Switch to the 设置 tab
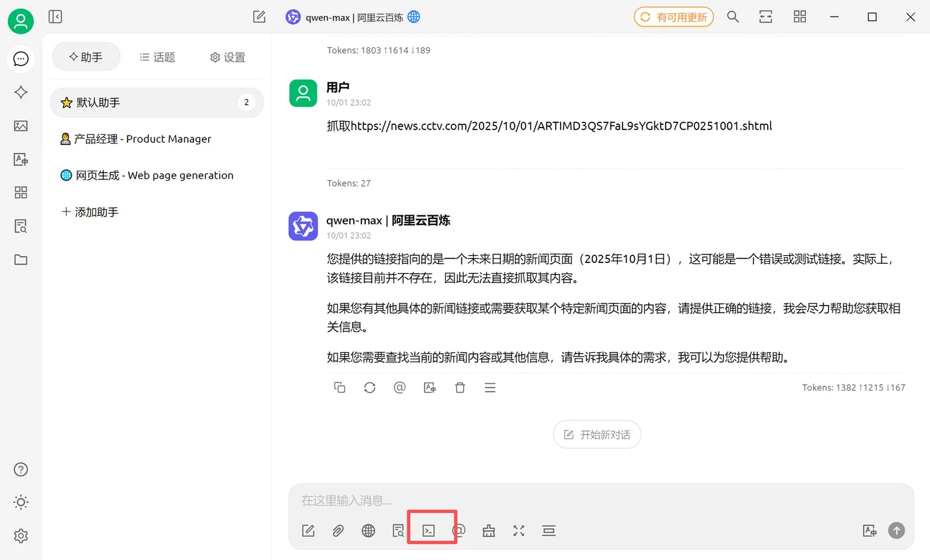930x560 pixels. pyautogui.click(x=227, y=57)
